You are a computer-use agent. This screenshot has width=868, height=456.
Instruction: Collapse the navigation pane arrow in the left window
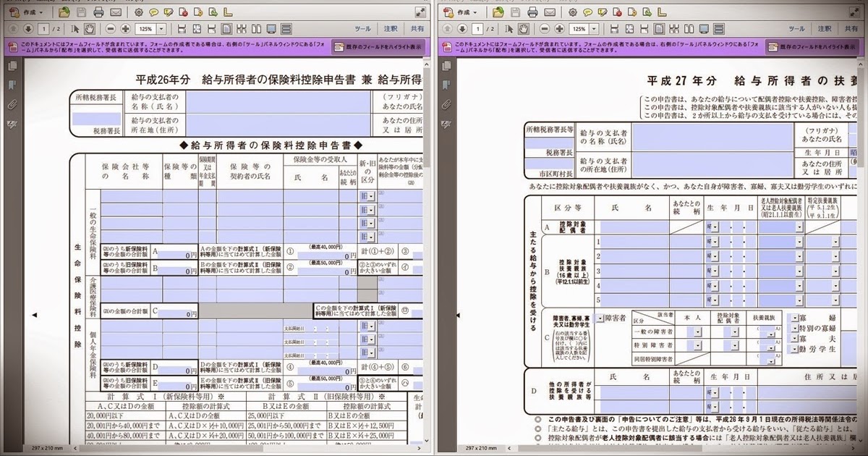[x=33, y=315]
